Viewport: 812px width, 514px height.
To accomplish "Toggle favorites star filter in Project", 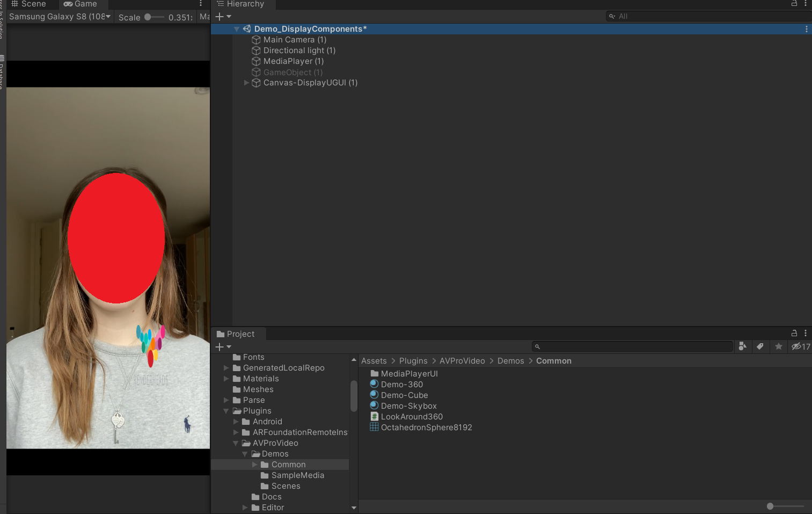I will (779, 346).
